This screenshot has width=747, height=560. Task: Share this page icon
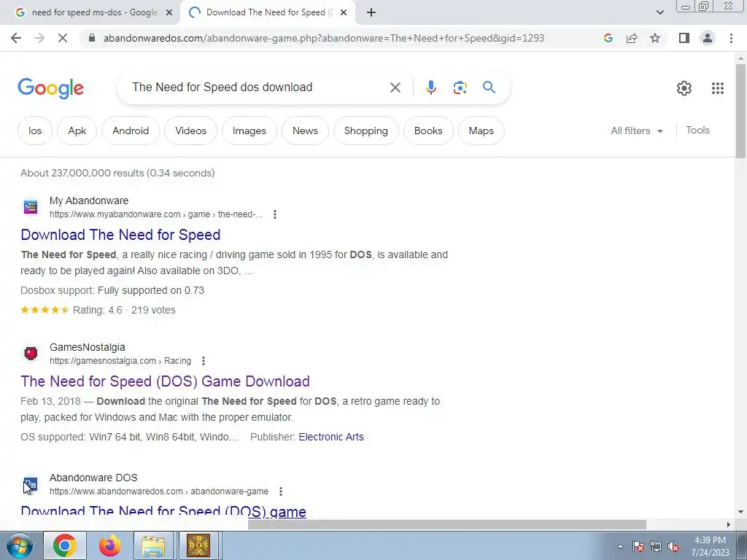[632, 38]
